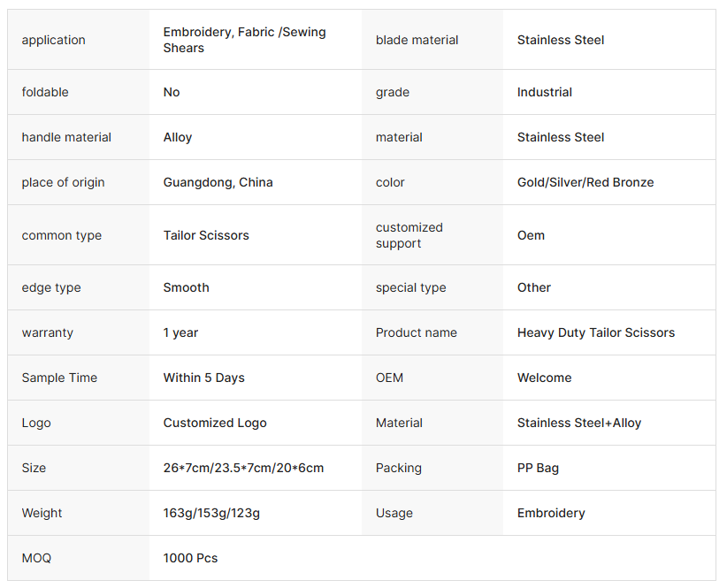This screenshot has height=588, width=727.
Task: Select 'Heavy Duty Tailor Scissors' product name
Action: tap(595, 332)
